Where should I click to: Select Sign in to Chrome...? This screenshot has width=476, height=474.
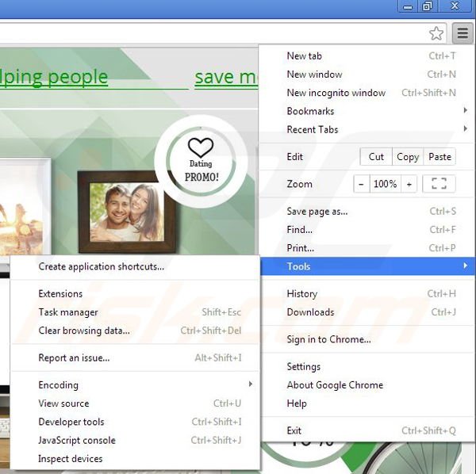click(368, 339)
